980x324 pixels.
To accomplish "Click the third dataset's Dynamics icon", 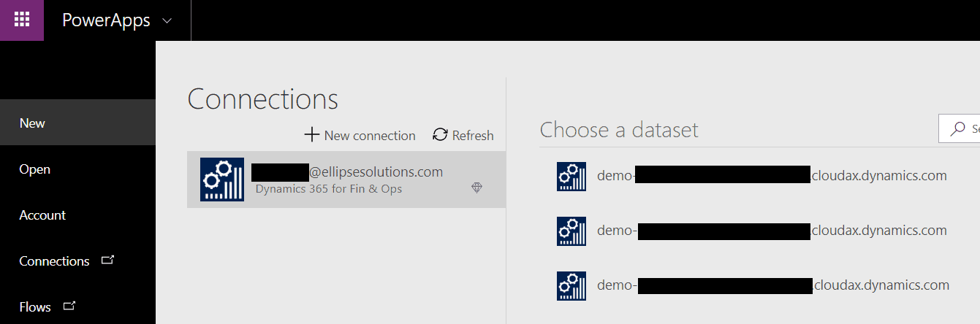I will 571,285.
